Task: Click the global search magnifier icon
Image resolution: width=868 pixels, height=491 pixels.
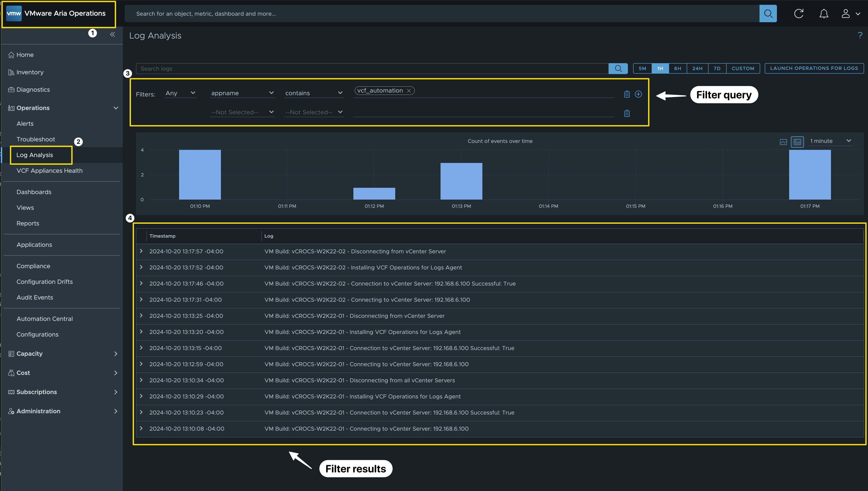Action: (768, 14)
